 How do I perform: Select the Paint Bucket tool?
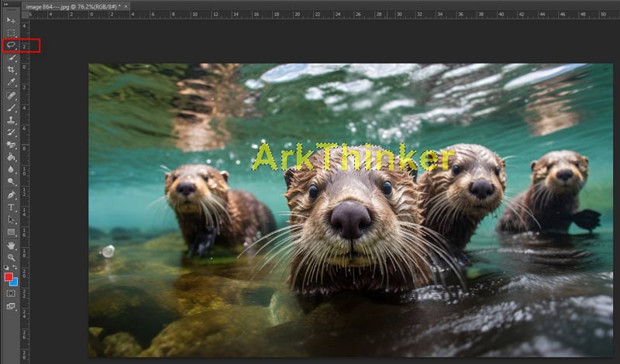tap(11, 157)
